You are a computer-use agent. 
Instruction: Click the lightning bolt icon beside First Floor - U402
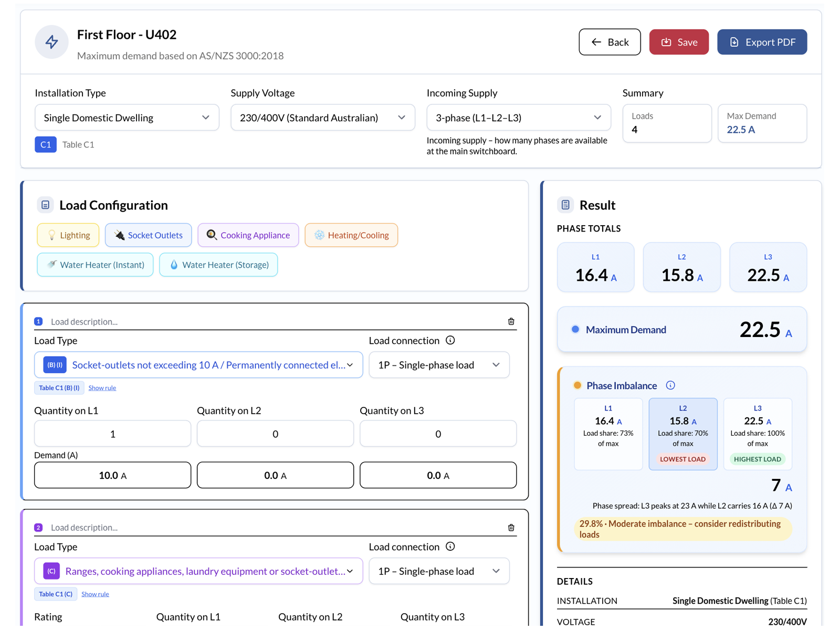tap(51, 42)
